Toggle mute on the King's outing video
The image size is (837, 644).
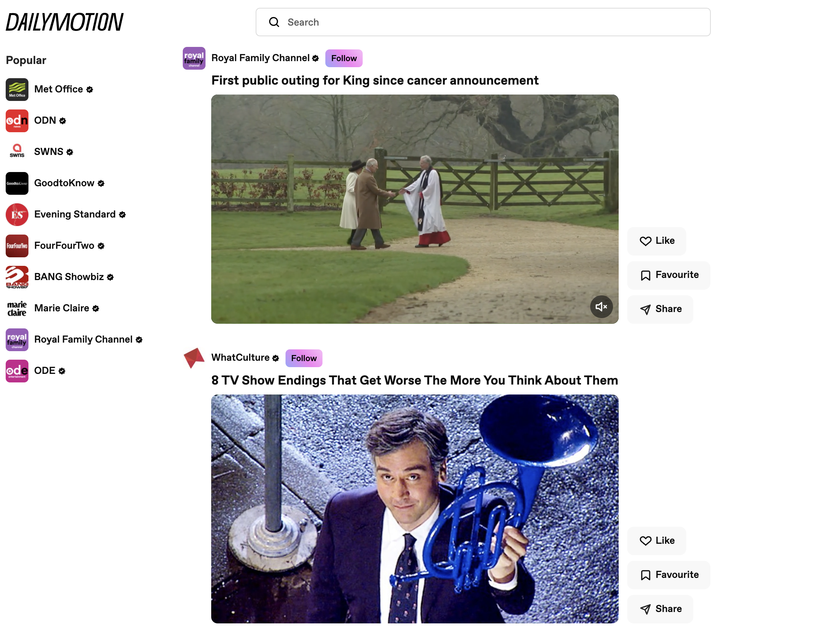601,306
